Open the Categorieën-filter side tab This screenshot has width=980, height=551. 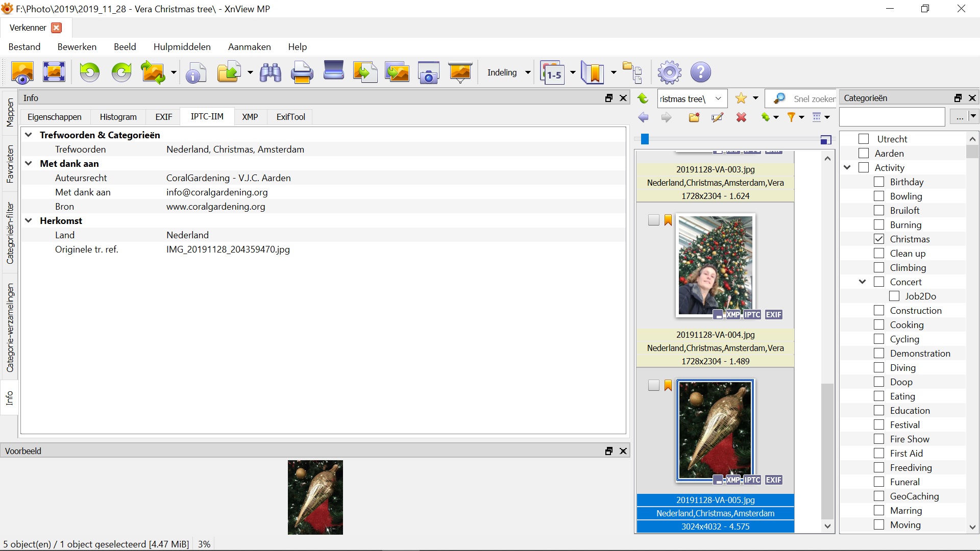point(10,233)
